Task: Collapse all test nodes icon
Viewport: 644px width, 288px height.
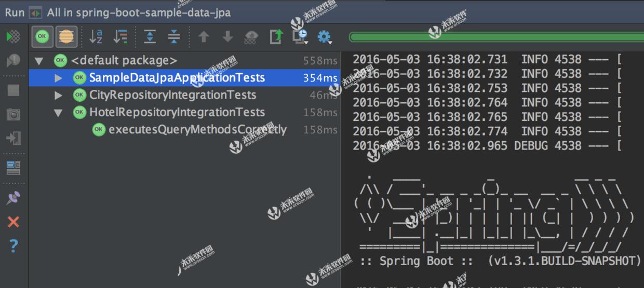Action: [x=174, y=37]
